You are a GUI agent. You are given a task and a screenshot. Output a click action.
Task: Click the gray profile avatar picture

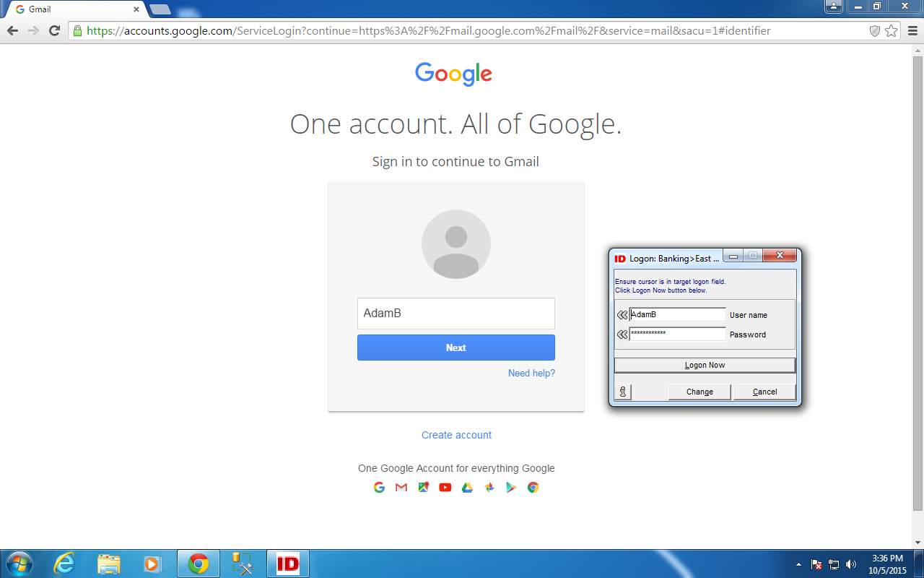click(x=456, y=244)
